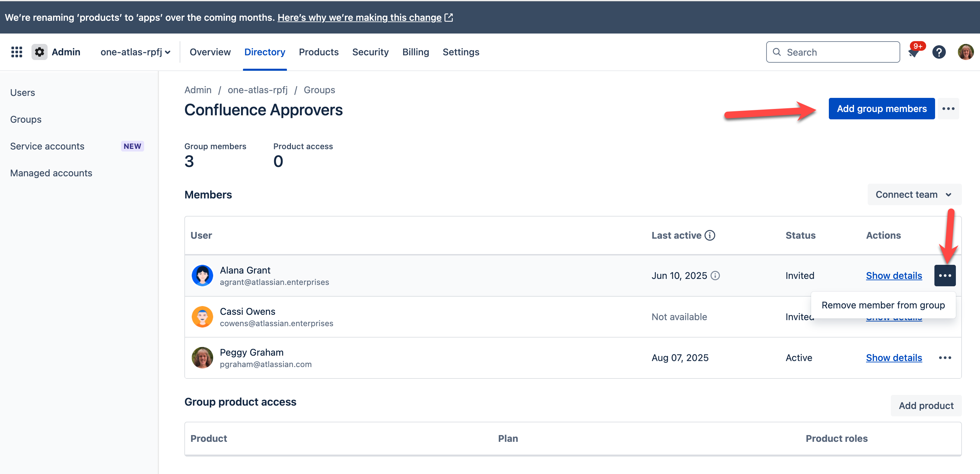Click Alana Grant's avatar

tap(202, 276)
